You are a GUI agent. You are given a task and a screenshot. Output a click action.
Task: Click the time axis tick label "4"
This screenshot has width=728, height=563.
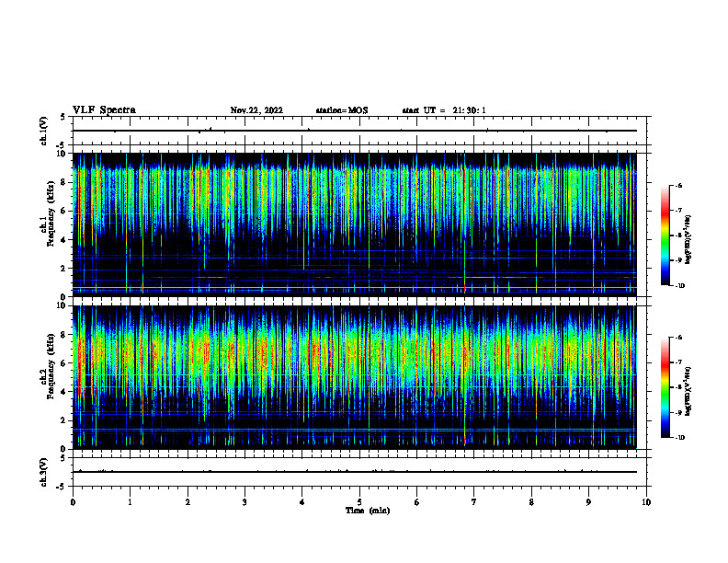pos(302,502)
